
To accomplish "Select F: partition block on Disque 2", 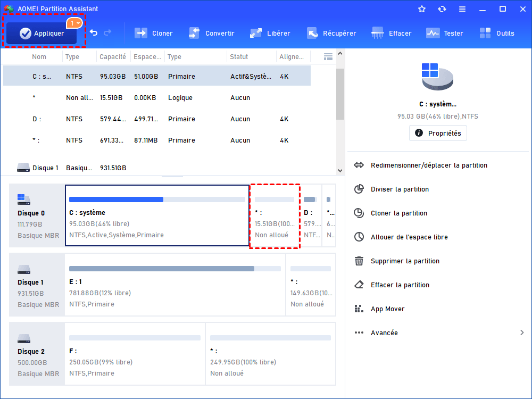I will point(135,354).
